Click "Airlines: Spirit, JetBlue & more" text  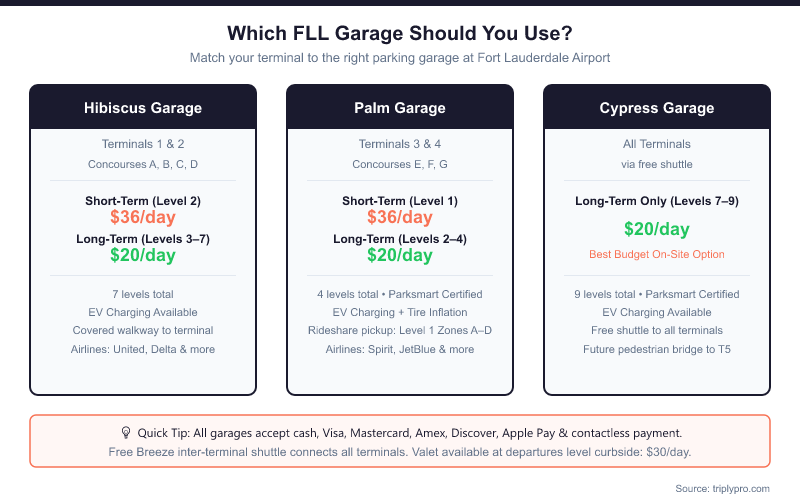pos(400,349)
